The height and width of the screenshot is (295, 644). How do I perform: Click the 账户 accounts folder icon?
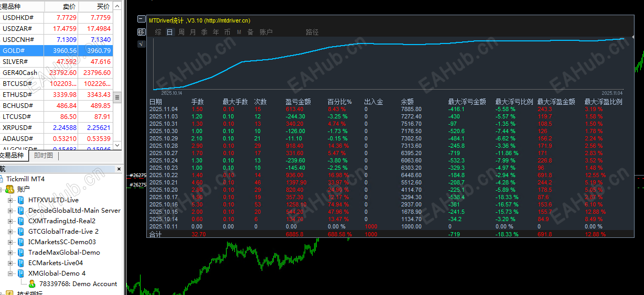(x=10, y=189)
